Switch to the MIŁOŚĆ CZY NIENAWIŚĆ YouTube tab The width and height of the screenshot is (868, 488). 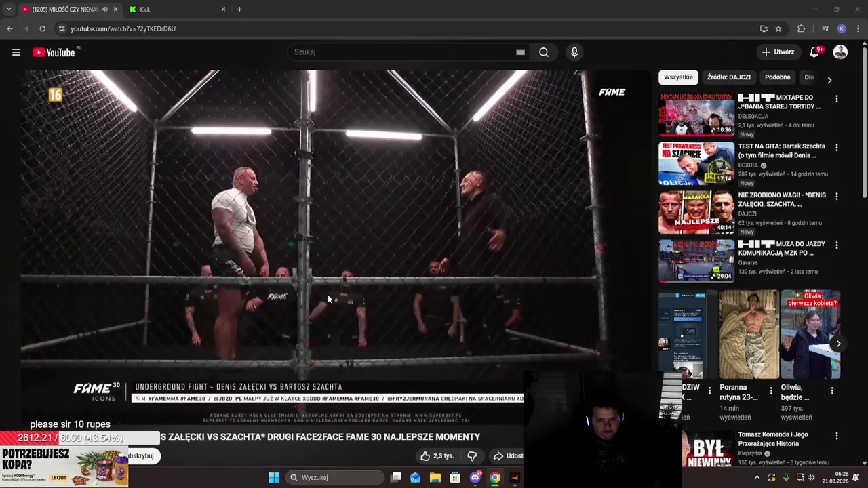click(68, 9)
